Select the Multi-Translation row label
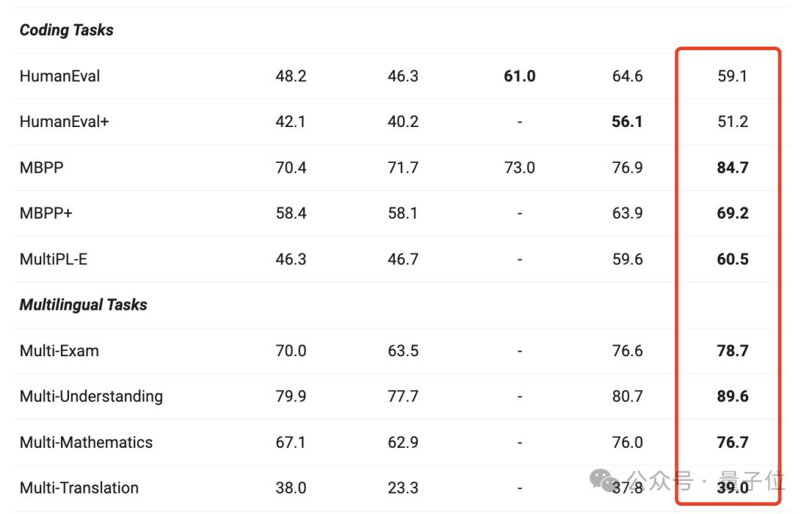 pyautogui.click(x=79, y=488)
